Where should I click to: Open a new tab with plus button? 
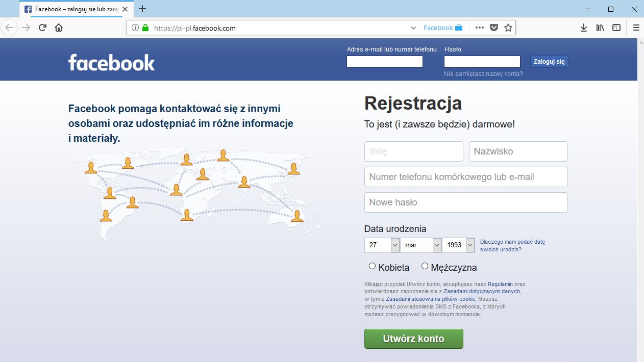(142, 9)
